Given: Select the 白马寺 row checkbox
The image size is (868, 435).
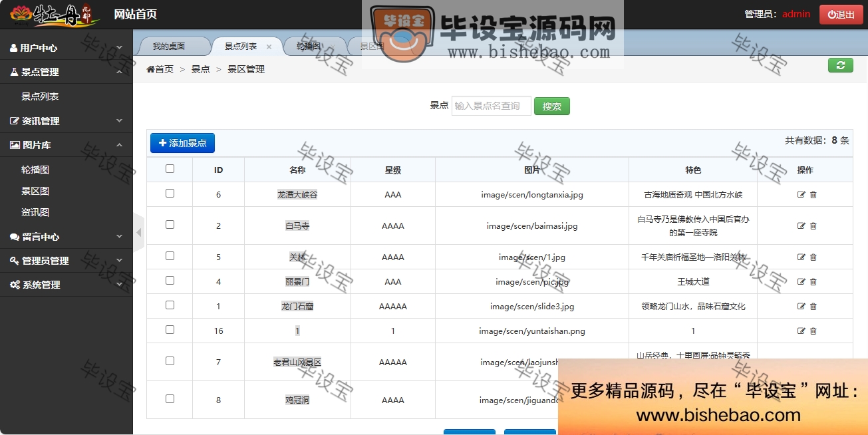Looking at the screenshot, I should [170, 225].
